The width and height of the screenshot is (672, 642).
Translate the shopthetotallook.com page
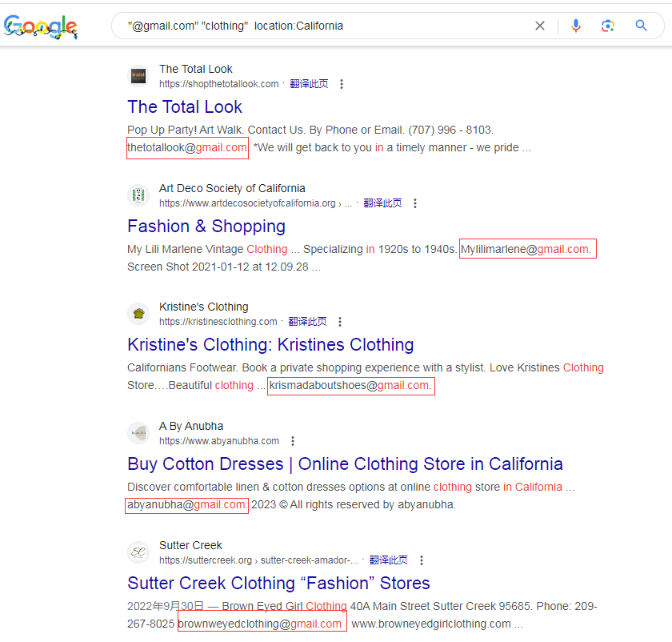309,84
